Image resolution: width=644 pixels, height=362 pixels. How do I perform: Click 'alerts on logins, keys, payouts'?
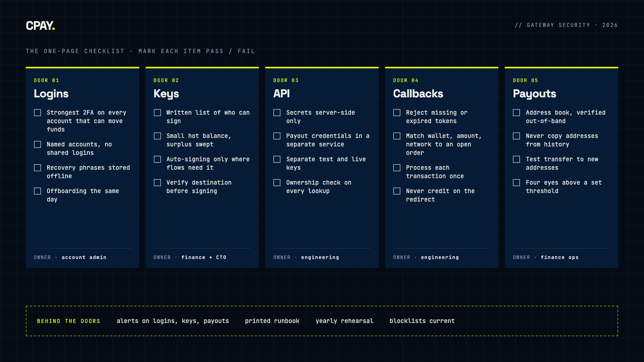[x=173, y=321]
